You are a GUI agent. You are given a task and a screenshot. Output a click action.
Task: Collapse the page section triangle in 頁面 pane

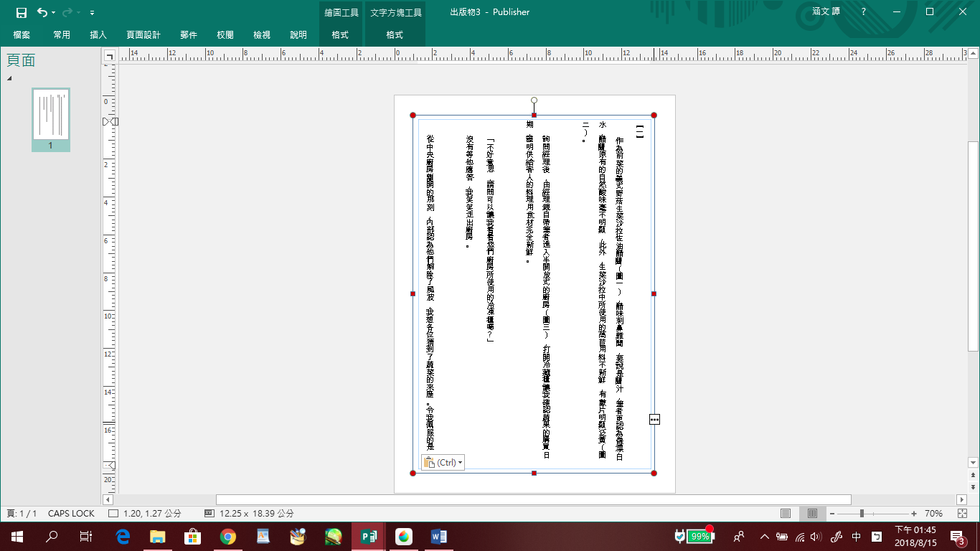click(9, 78)
